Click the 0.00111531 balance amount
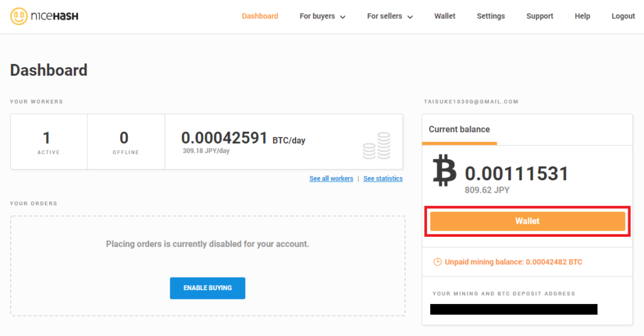644x336 pixels. pos(517,173)
